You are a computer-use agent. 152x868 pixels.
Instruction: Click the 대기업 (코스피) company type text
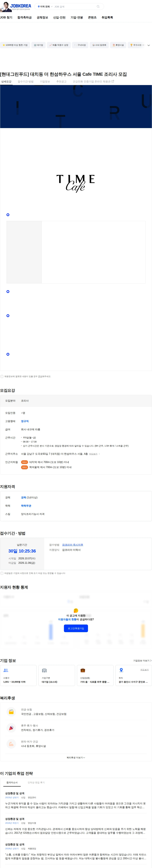click(49, 682)
